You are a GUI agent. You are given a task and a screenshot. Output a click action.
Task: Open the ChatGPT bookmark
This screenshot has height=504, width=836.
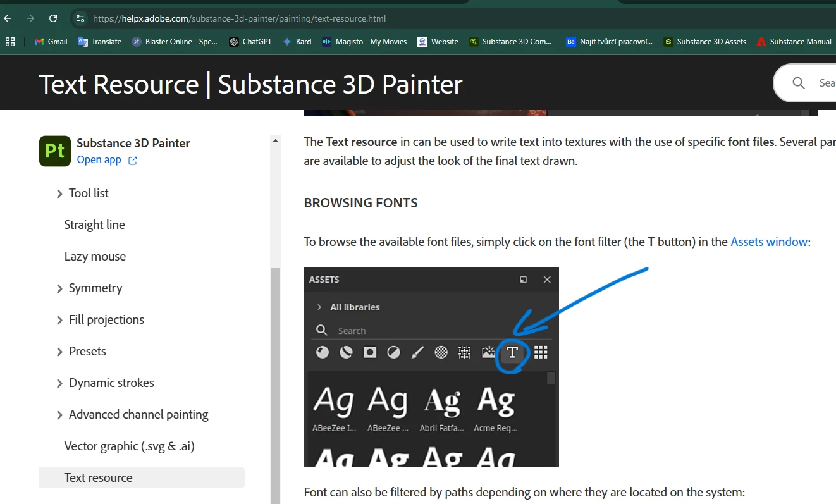tap(250, 42)
